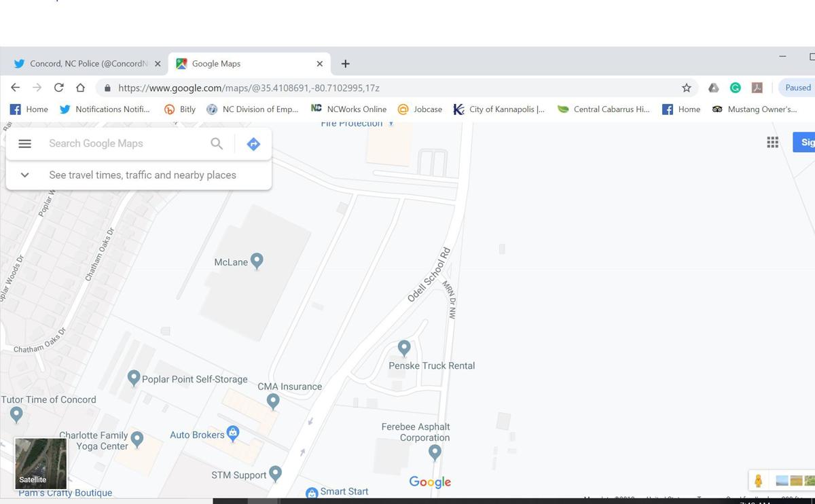Image resolution: width=815 pixels, height=504 pixels.
Task: Click the McLane map pin
Action: [x=257, y=261]
